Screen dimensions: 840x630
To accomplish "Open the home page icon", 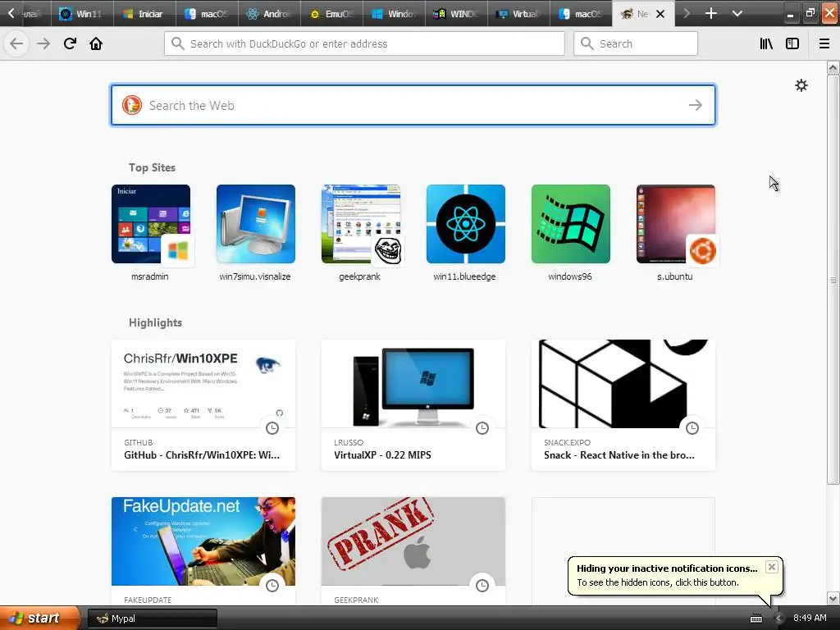I will point(96,43).
